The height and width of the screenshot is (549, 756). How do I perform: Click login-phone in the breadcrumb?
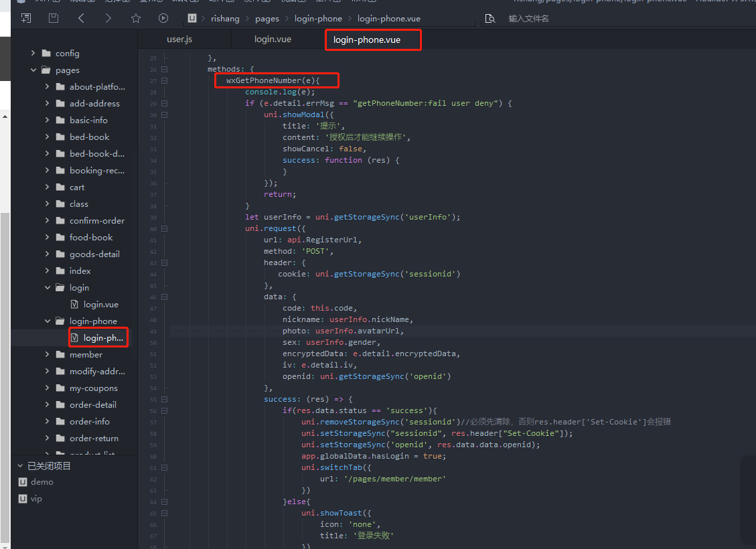(x=318, y=18)
